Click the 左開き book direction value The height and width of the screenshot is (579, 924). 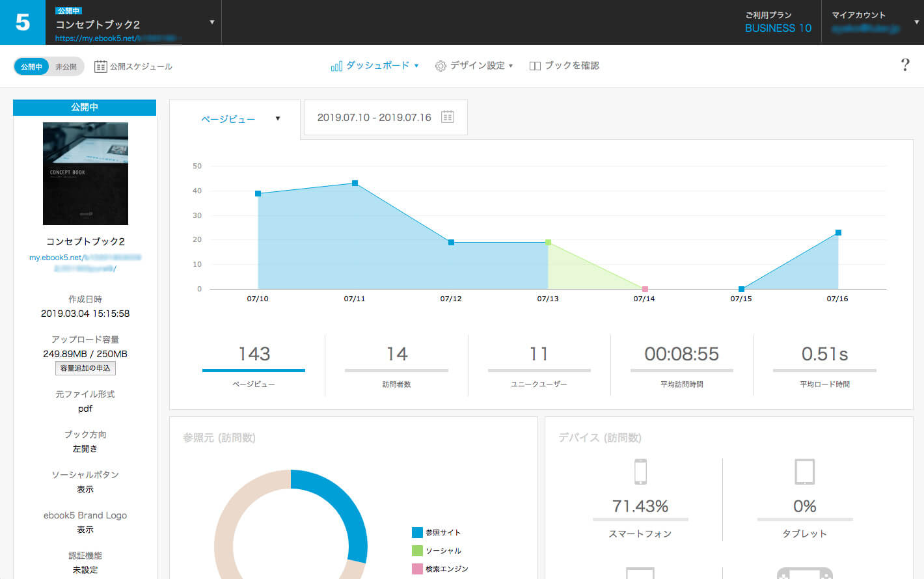click(x=85, y=449)
